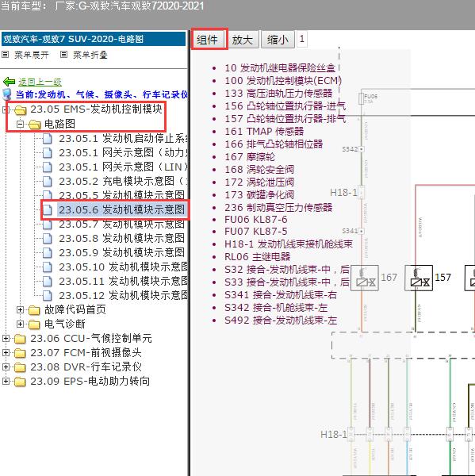Select component 157 凸轮轴位置执行器-排气
Viewport: 475px width, 476px height.
coord(285,119)
